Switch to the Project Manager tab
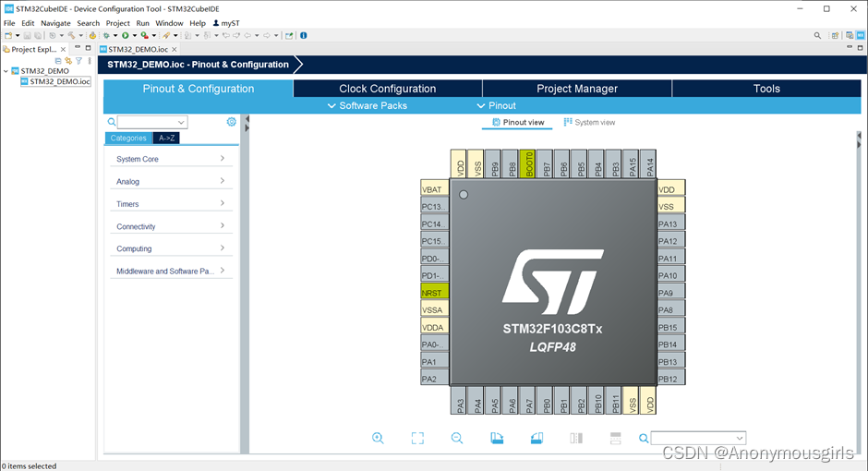This screenshot has width=868, height=471. [577, 89]
